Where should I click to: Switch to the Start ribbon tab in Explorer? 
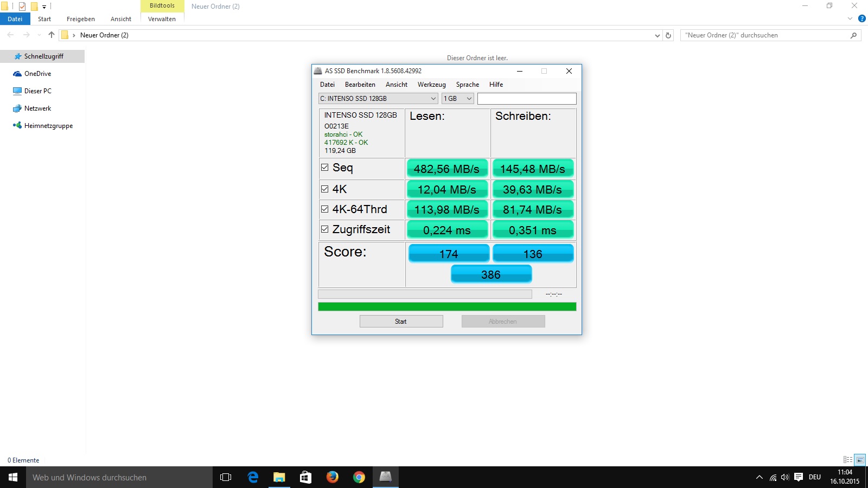coord(44,19)
